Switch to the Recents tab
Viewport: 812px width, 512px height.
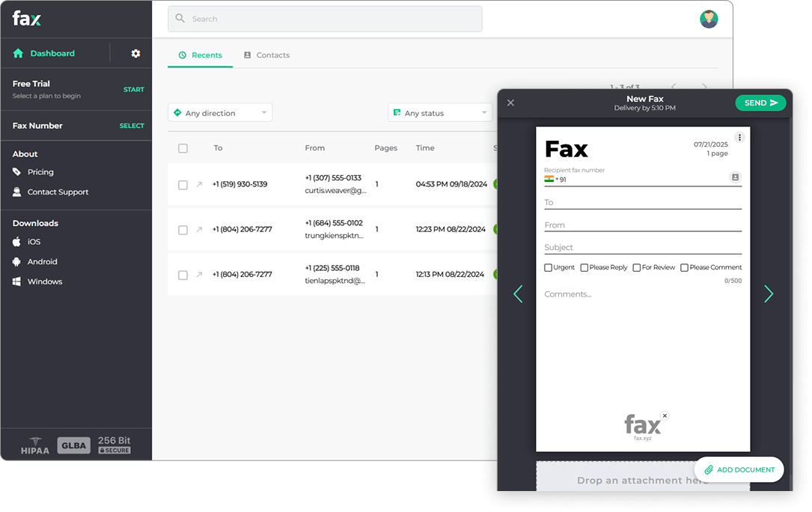tap(201, 55)
